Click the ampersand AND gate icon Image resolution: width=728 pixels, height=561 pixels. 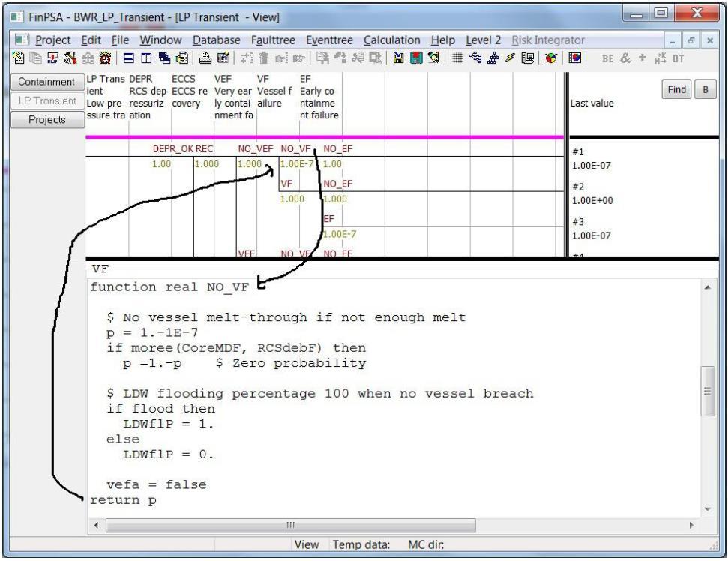click(x=625, y=58)
